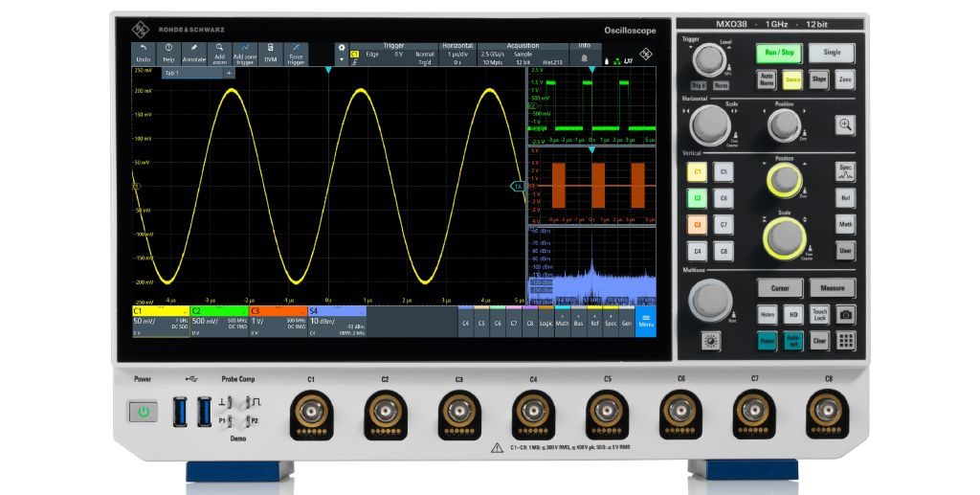Screen dimensions: 980x495
Task: Activate the Force trigger icon
Action: (x=296, y=53)
